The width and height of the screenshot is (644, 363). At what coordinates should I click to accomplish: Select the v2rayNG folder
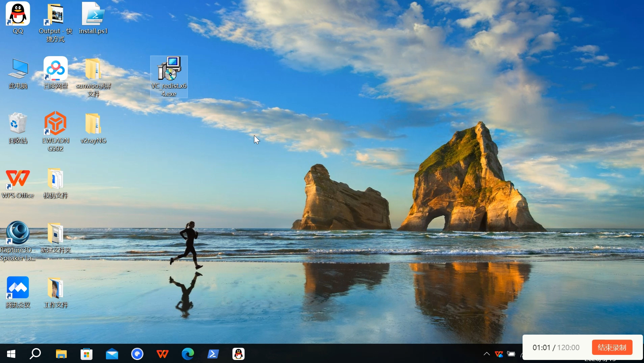point(93,128)
